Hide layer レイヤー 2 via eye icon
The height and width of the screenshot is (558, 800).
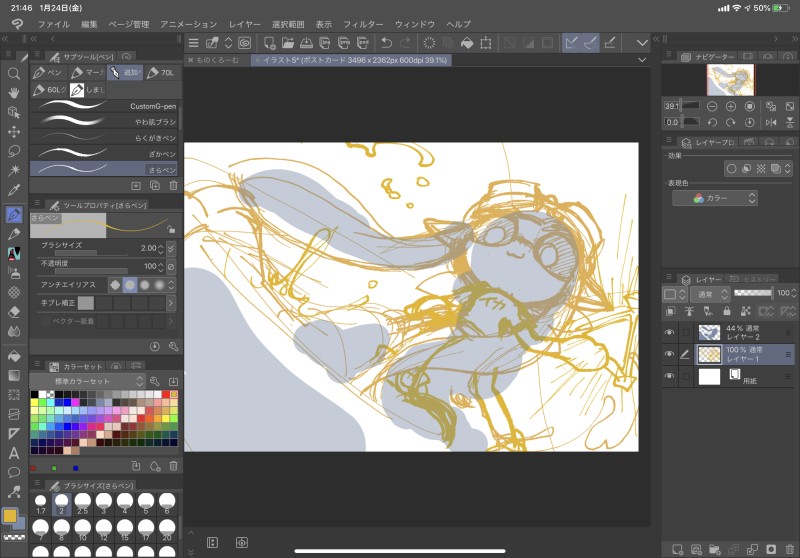tap(669, 333)
